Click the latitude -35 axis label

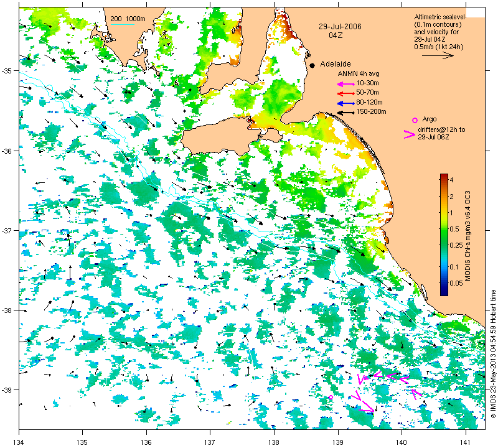pos(7,70)
